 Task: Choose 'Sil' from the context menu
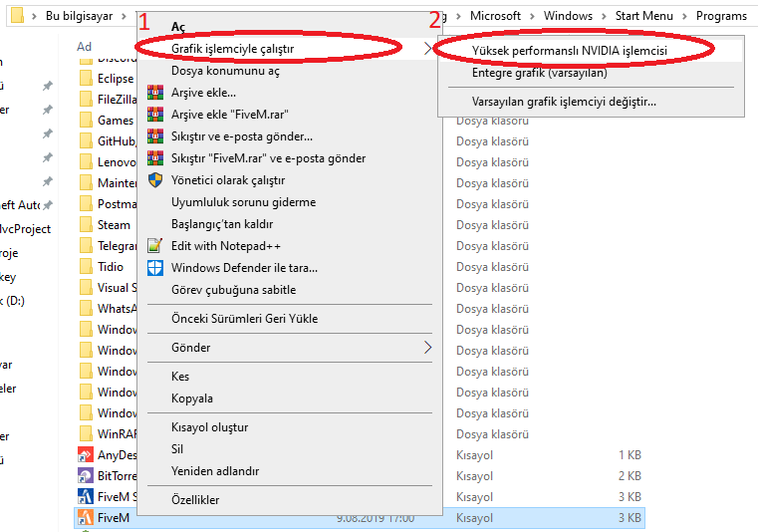(177, 449)
